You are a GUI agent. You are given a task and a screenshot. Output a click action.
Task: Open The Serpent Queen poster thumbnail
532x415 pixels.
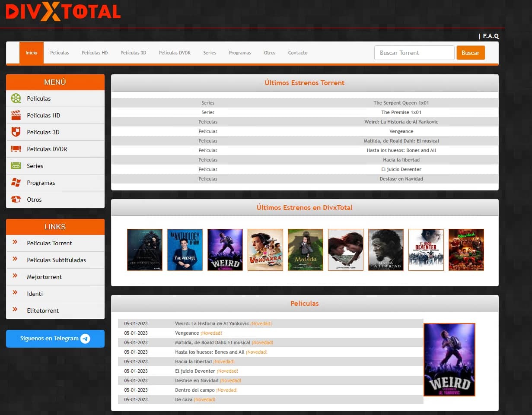(x=145, y=250)
